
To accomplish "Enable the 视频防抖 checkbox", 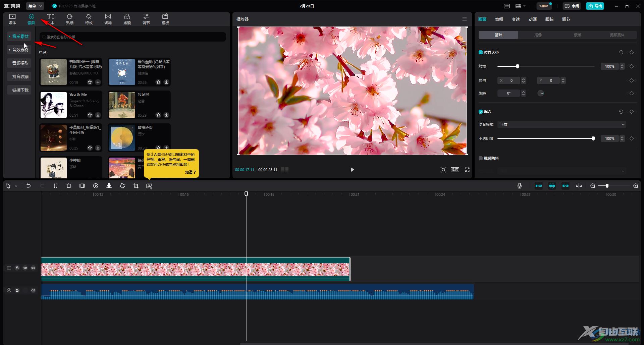I will click(x=481, y=158).
